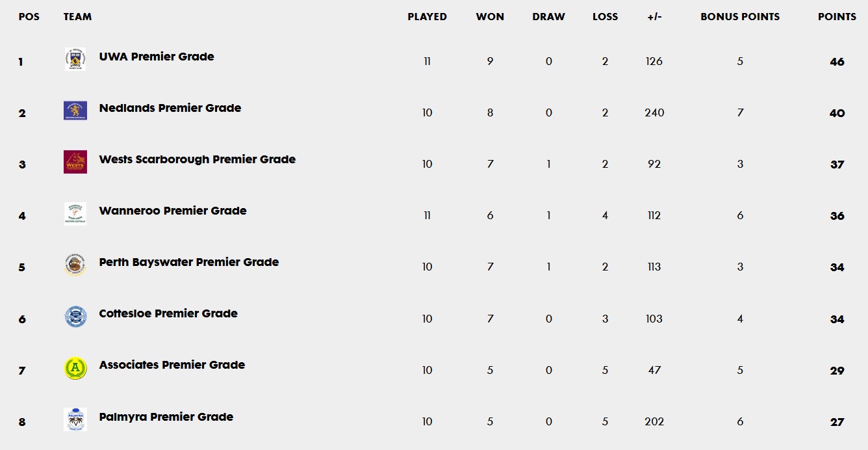The image size is (868, 450).
Task: Select Wests Scarborough Premier Grade team name
Action: click(198, 159)
